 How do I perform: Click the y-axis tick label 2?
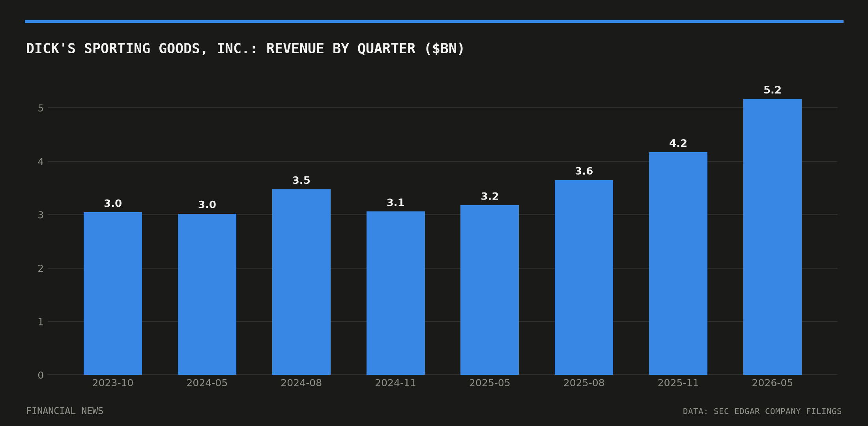(x=41, y=269)
